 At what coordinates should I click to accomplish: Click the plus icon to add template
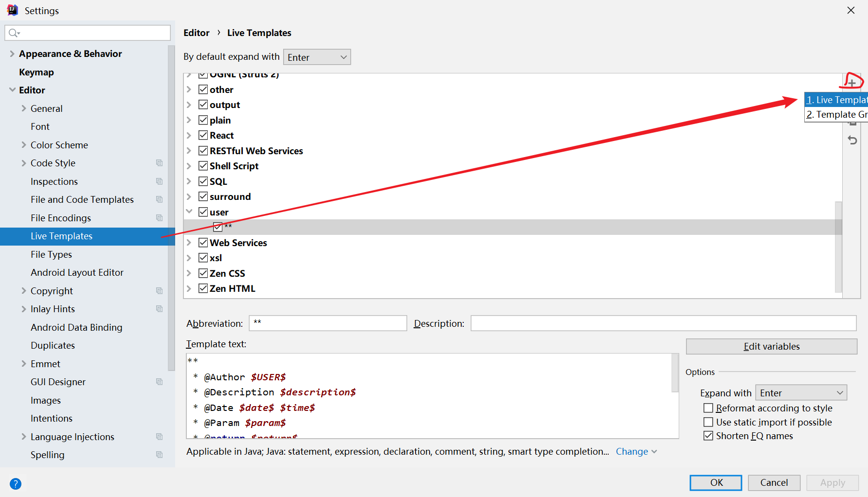[x=851, y=83]
